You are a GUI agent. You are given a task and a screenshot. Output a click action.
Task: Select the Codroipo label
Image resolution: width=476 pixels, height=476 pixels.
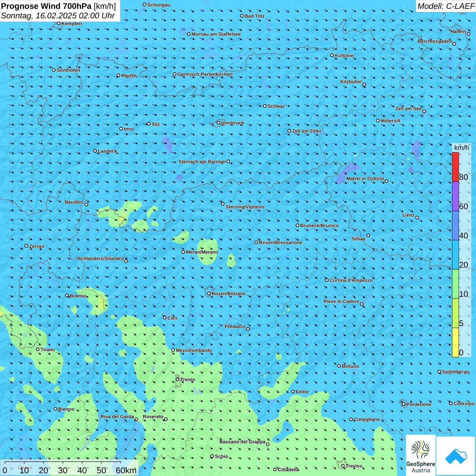pos(464,404)
